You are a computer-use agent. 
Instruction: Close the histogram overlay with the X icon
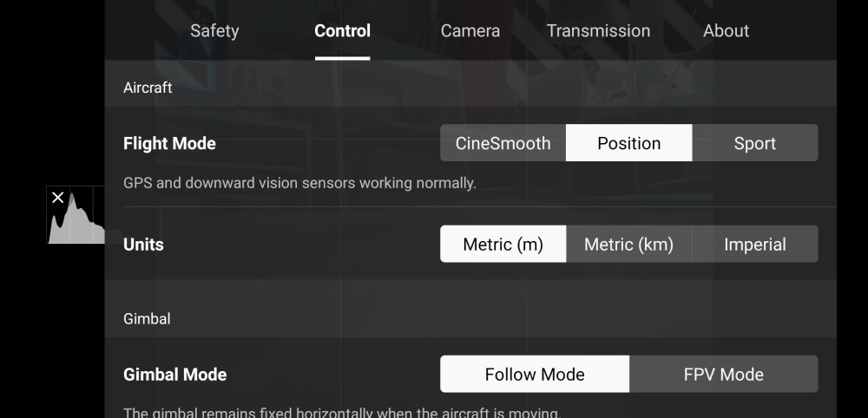57,198
